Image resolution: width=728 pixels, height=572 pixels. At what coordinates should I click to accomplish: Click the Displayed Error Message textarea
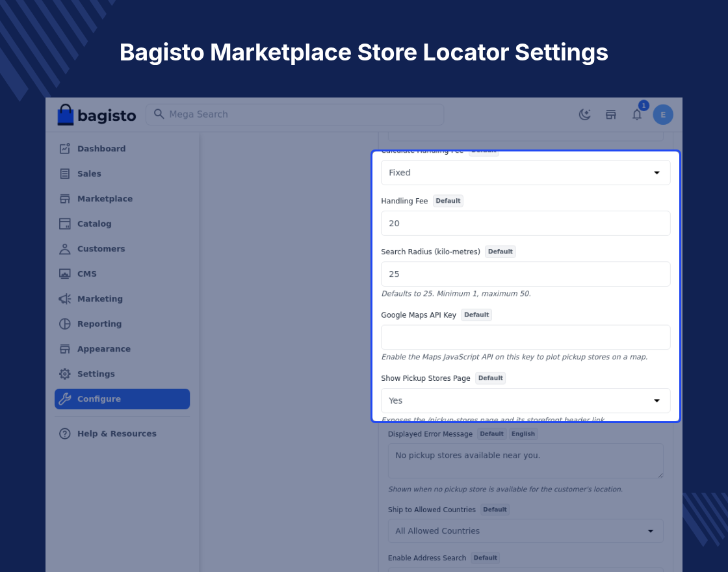click(526, 461)
